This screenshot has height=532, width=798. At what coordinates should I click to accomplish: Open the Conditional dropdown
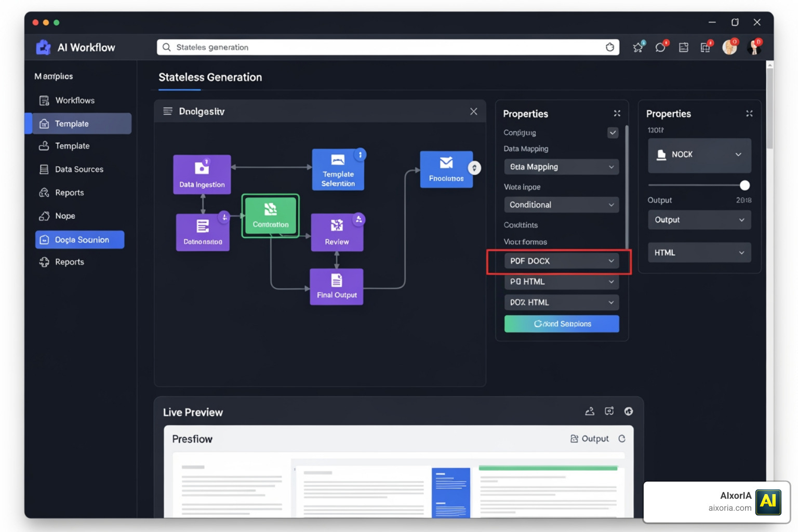pyautogui.click(x=562, y=205)
